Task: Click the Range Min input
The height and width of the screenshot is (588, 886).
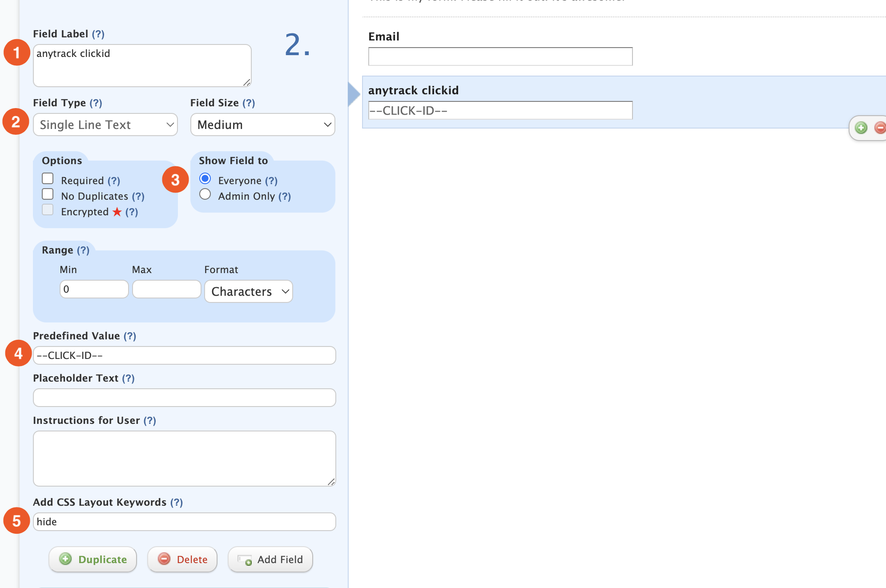Action: tap(94, 289)
